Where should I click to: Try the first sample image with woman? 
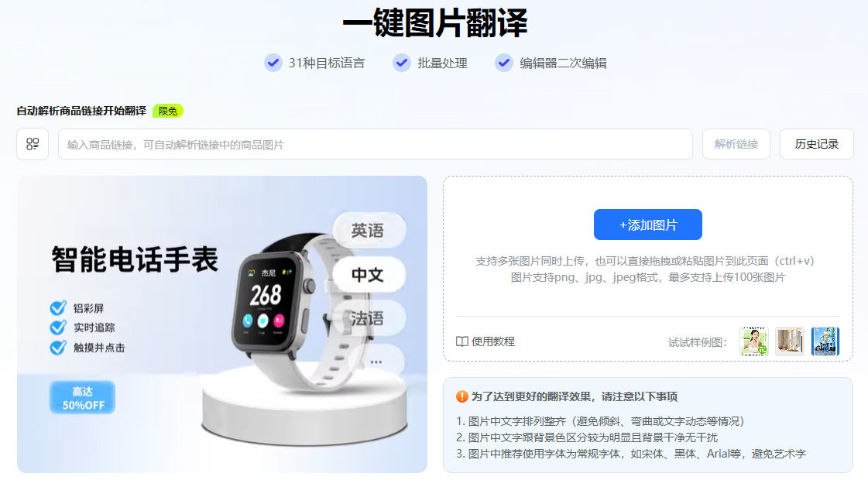pos(754,341)
